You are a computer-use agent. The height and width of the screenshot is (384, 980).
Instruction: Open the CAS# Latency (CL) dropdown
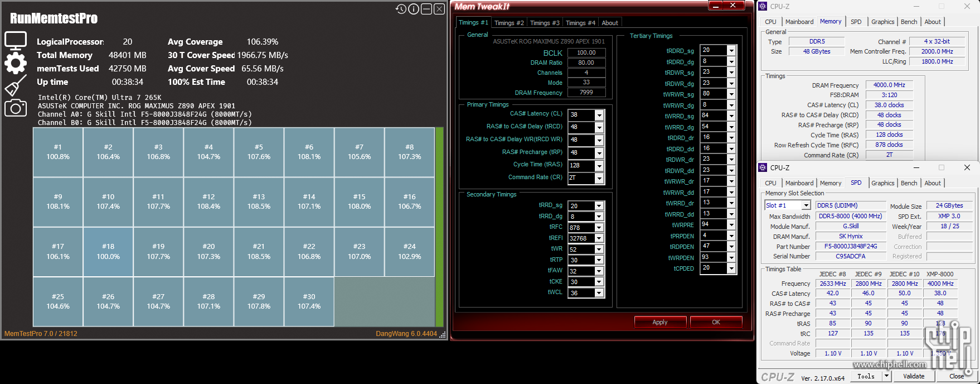click(x=599, y=115)
